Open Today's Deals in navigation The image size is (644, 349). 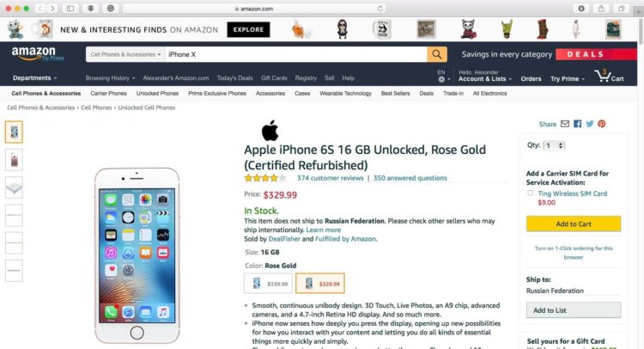click(x=235, y=78)
